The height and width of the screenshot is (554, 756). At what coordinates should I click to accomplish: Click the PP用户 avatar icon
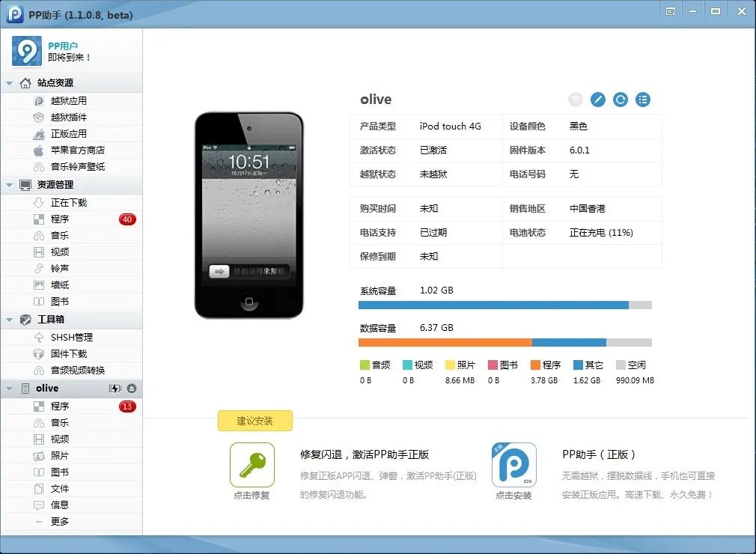coord(26,51)
